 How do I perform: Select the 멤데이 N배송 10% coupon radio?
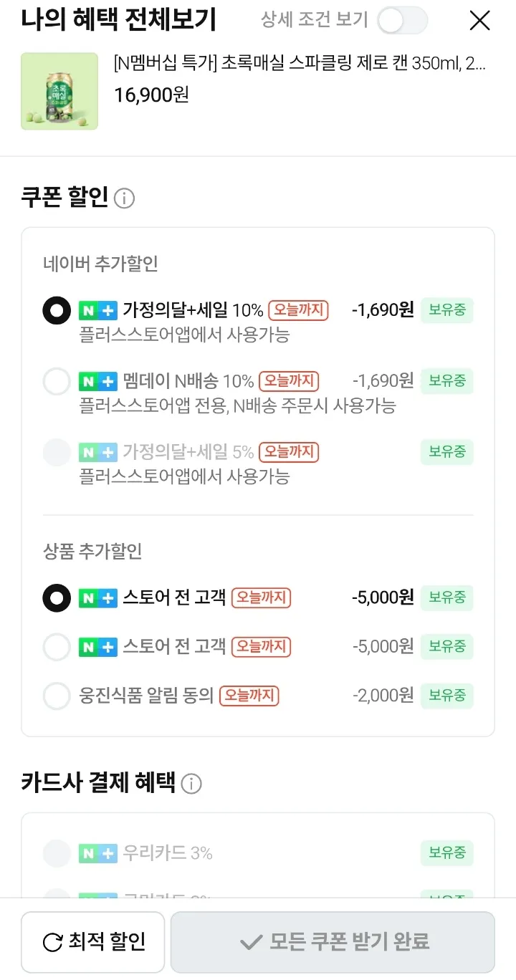(57, 381)
